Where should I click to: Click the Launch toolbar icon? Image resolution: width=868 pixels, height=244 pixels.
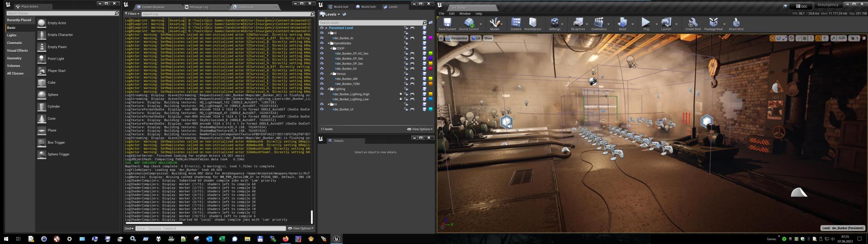pyautogui.click(x=666, y=24)
